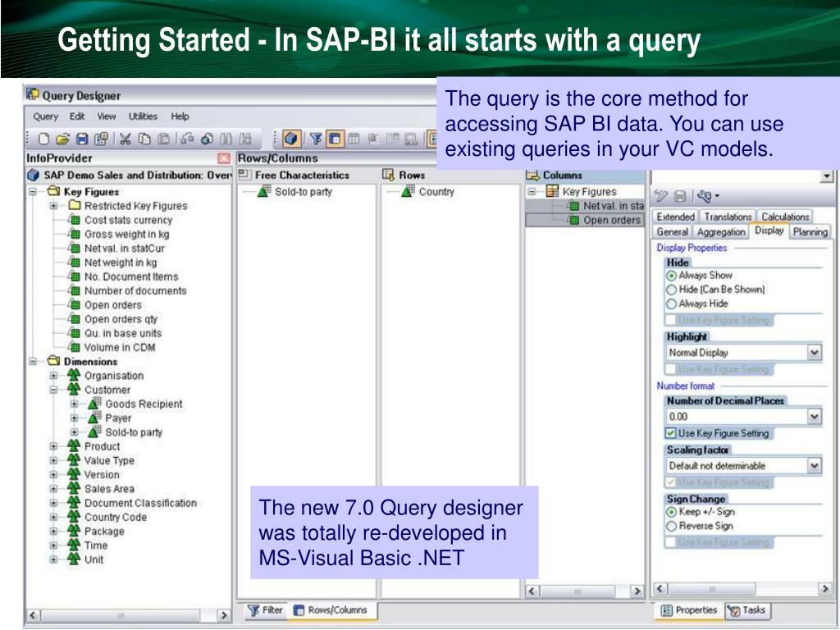
Task: Click the Gross weight in kg key figure icon
Action: point(75,234)
